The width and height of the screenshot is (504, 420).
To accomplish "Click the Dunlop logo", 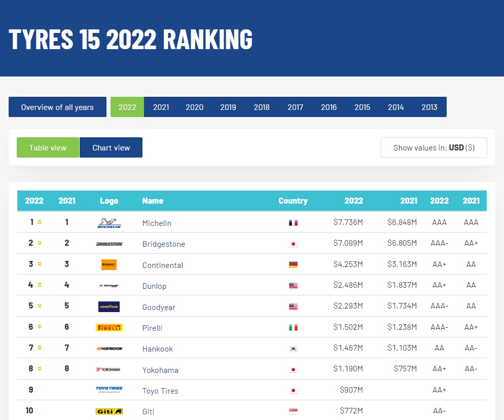I will (x=109, y=285).
